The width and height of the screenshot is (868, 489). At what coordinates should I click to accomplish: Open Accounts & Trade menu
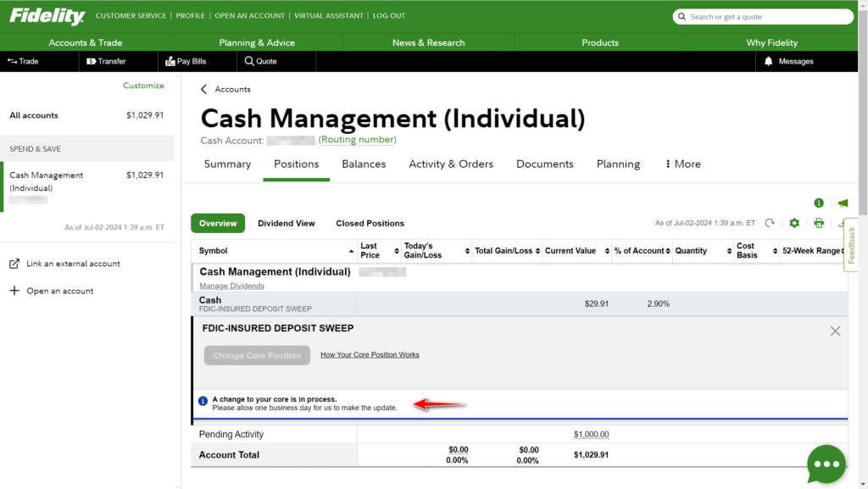pos(86,42)
